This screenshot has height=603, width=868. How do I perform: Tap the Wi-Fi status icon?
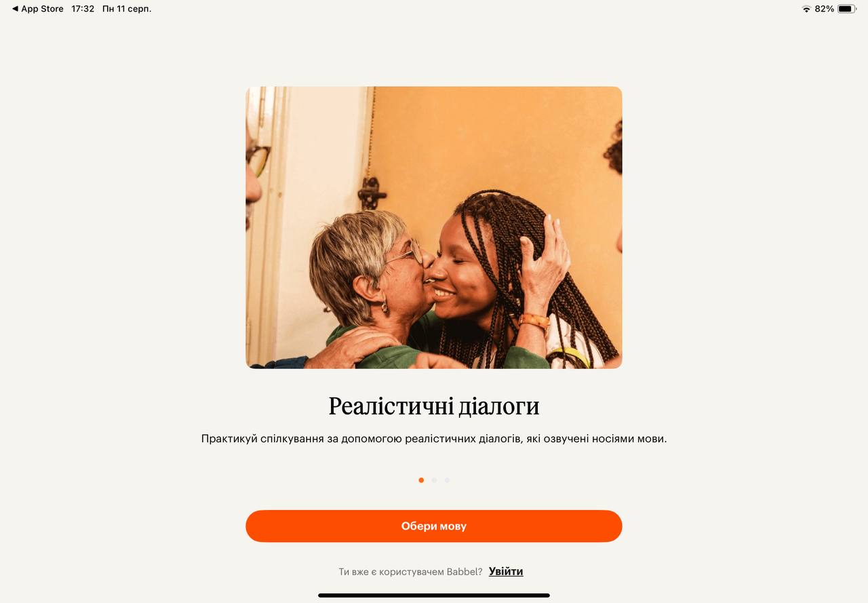(806, 9)
